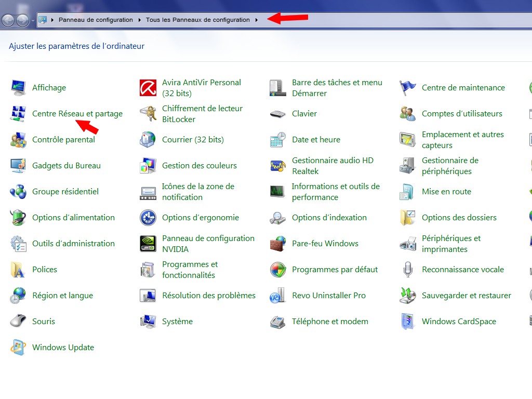Open the Avira AntiVir Personal icon
The height and width of the screenshot is (399, 532).
coord(148,88)
